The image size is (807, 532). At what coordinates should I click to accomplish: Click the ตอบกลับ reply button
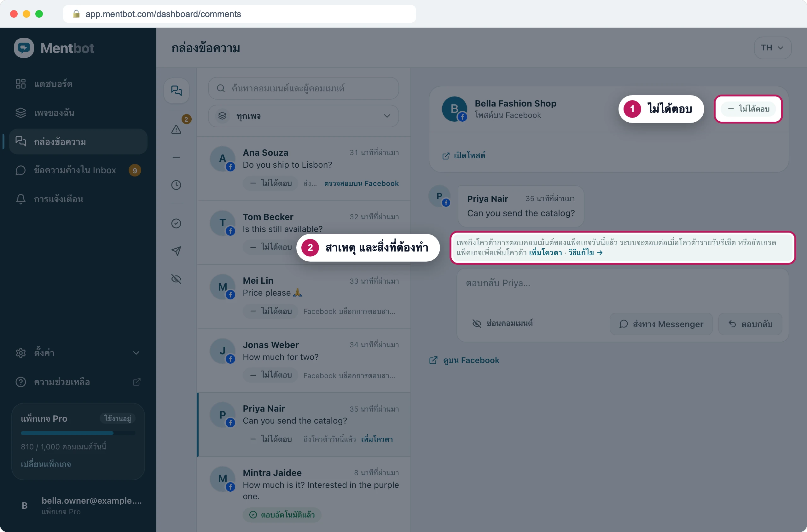click(750, 324)
